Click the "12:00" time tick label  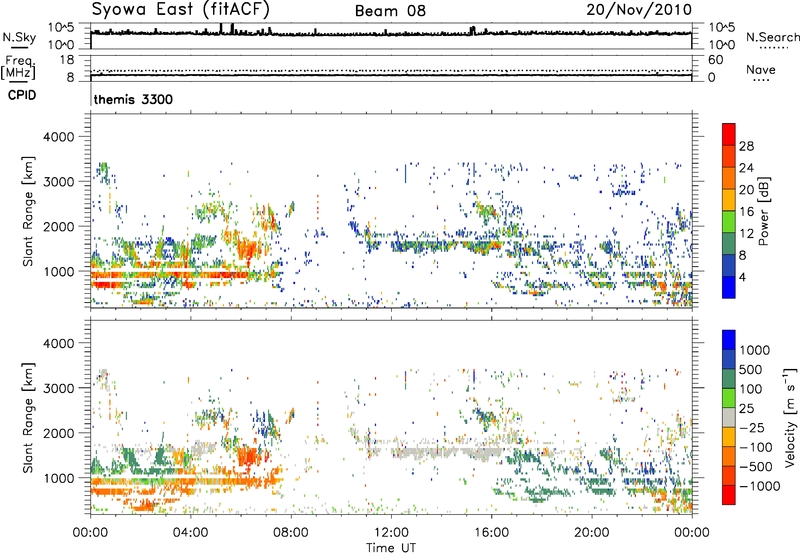tap(391, 533)
